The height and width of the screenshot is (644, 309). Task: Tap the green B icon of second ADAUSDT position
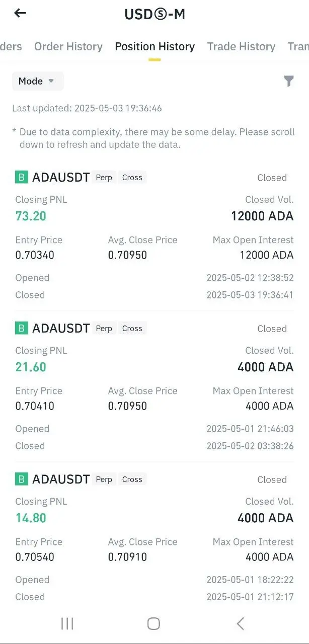(x=22, y=328)
